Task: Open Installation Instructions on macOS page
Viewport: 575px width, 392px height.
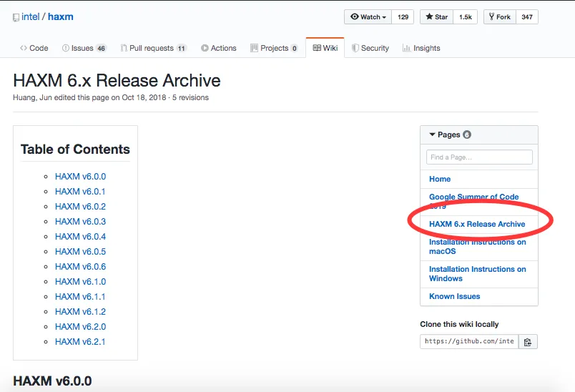Action: 478,247
